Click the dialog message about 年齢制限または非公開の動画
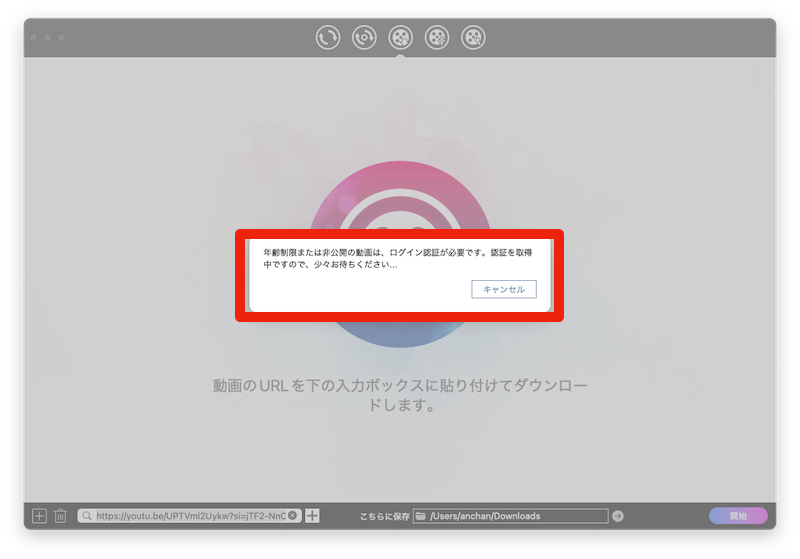Viewport: 800px width, 559px height. (398, 258)
